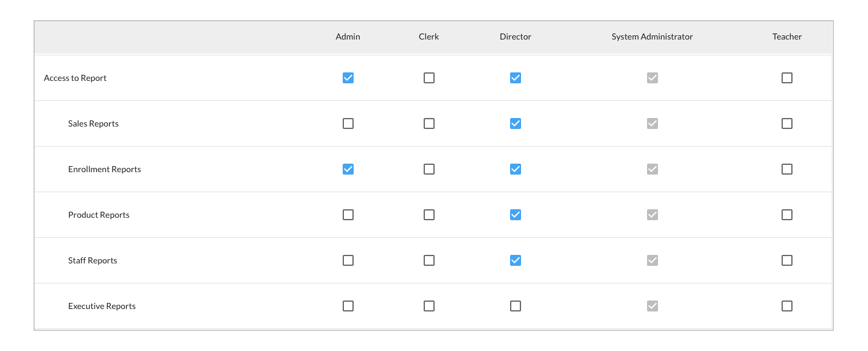Check Admin's Executive Reports box

point(348,306)
